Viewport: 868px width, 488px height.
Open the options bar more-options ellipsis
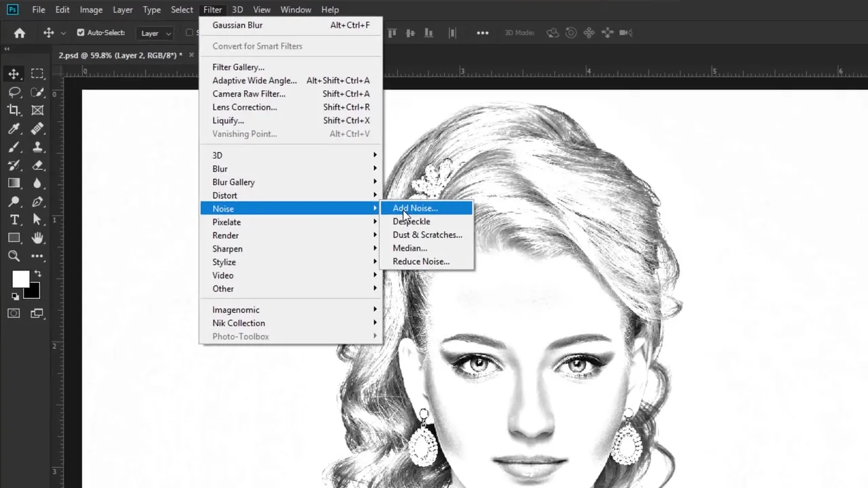coord(482,33)
